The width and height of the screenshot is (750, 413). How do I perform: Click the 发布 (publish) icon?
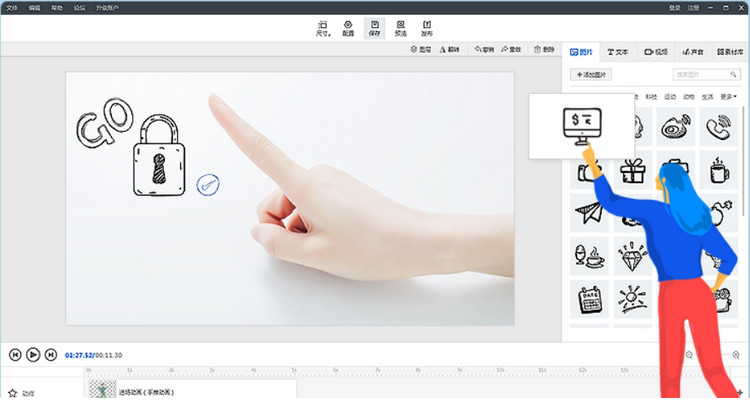coord(427,27)
